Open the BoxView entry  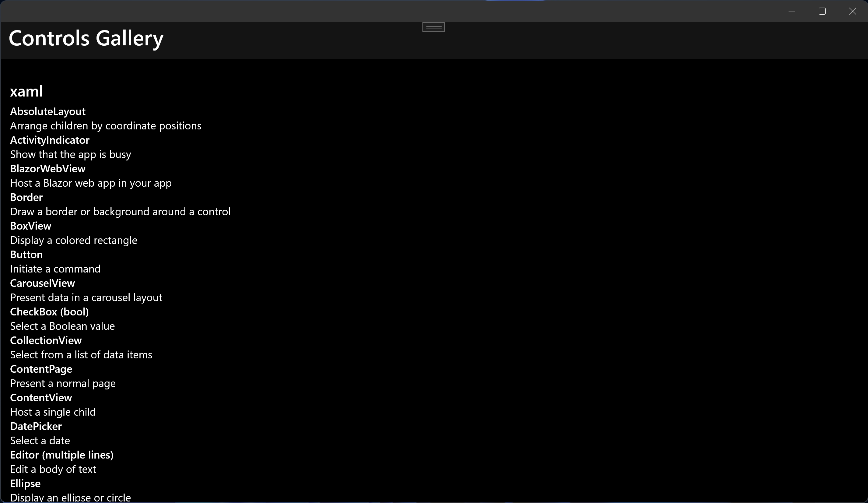31,226
